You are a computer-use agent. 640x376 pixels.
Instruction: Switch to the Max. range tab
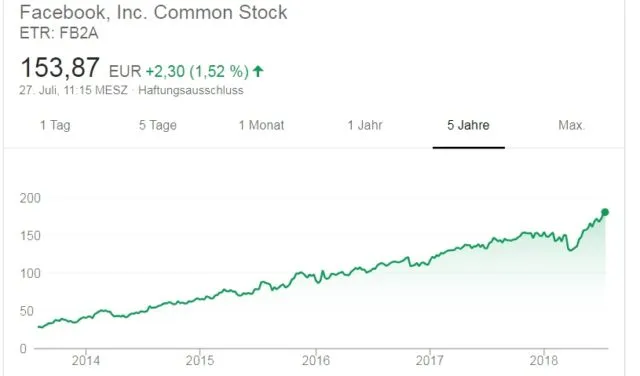point(571,125)
